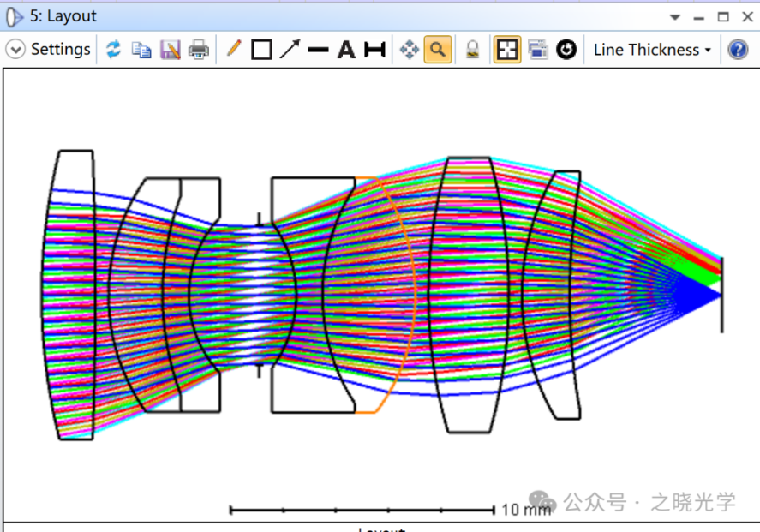This screenshot has height=532, width=760.
Task: Click the refresh update arrows icon
Action: tap(113, 50)
